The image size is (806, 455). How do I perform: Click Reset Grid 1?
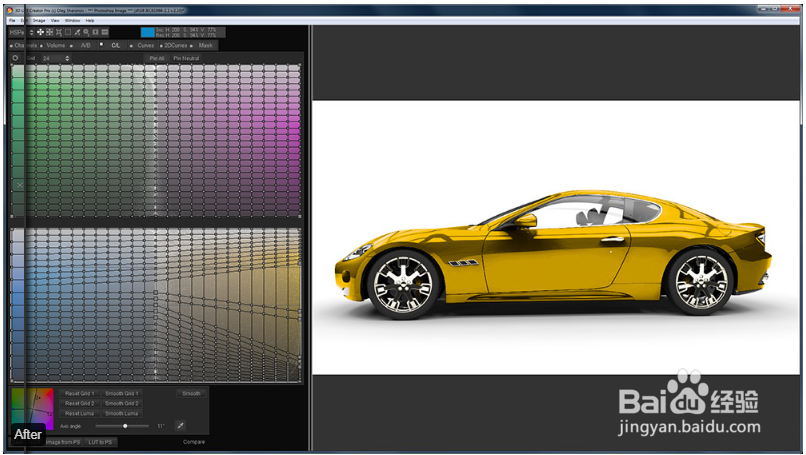point(79,393)
